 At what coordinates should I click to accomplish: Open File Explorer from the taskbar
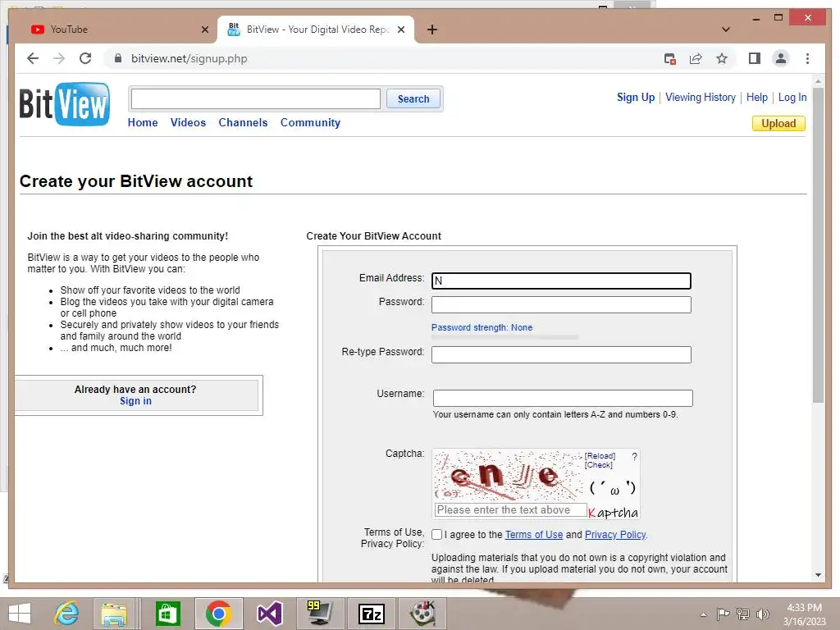(114, 614)
